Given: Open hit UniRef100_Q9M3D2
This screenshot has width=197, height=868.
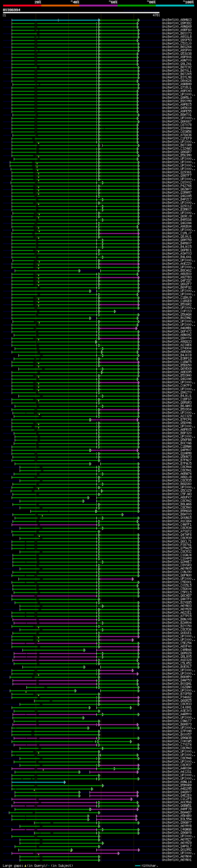Looking at the screenshot, I should pos(177,23).
